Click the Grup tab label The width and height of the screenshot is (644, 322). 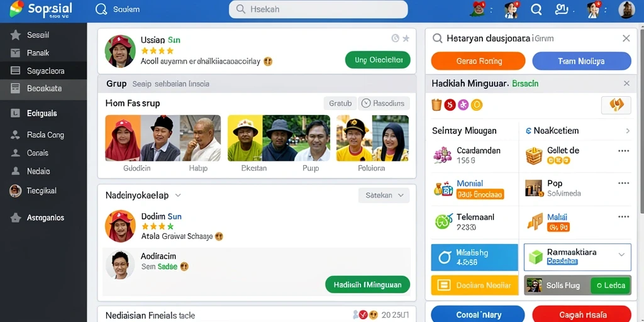coord(116,84)
